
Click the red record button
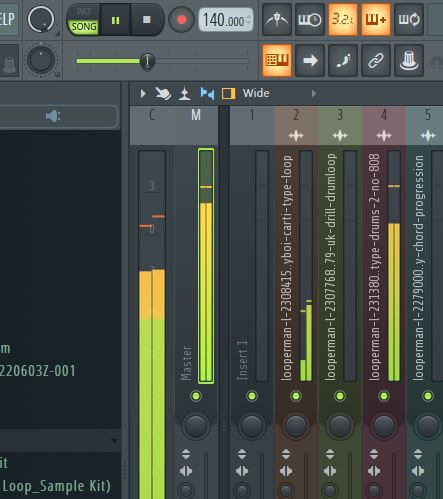point(181,20)
